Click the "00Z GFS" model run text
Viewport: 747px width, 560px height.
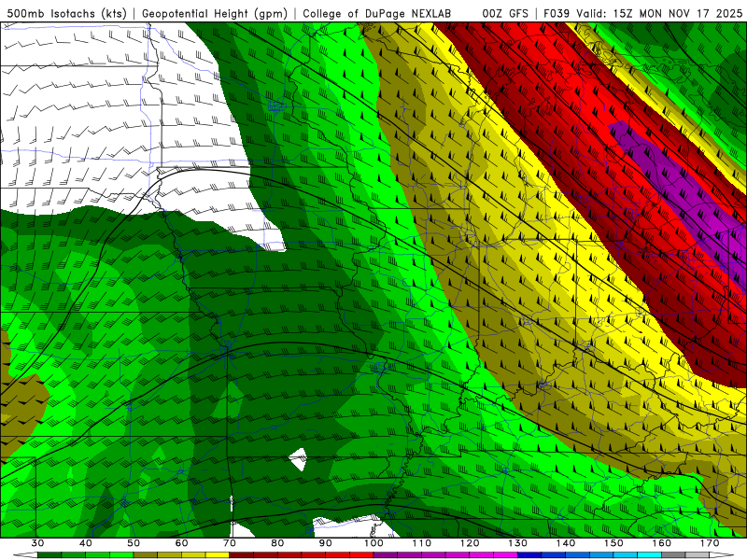pyautogui.click(x=505, y=13)
